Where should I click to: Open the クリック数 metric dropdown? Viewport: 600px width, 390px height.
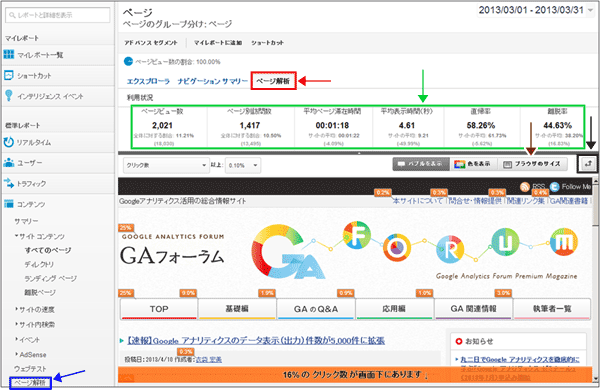coord(166,165)
